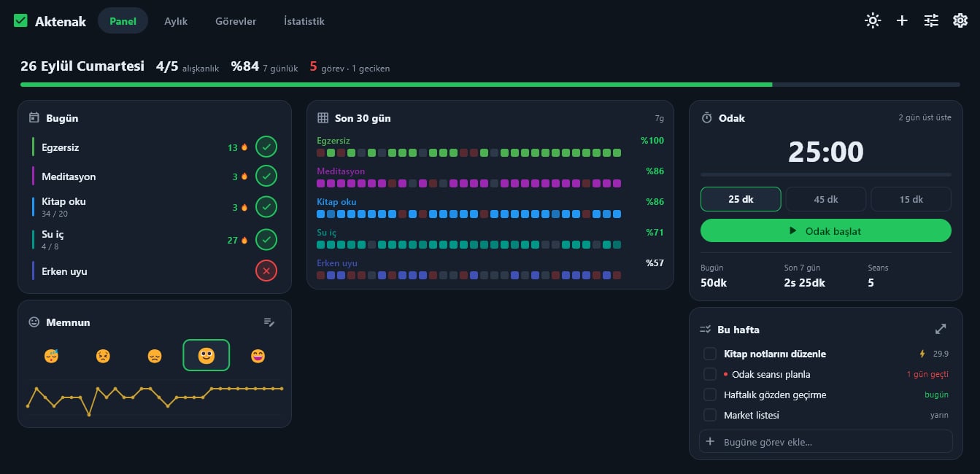Check off Odak seansı planla task
This screenshot has width=980, height=474.
coord(709,374)
